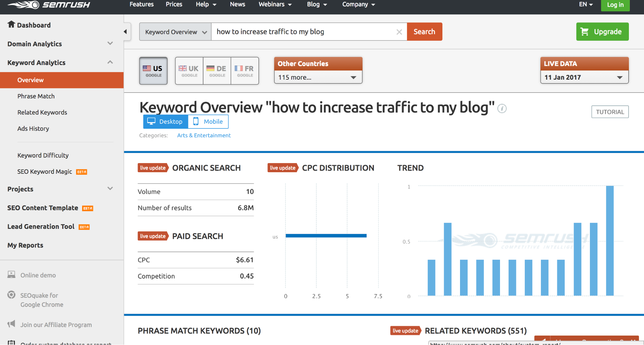Screen dimensions: 644x345
Task: Go to Prices page
Action: pyautogui.click(x=174, y=5)
